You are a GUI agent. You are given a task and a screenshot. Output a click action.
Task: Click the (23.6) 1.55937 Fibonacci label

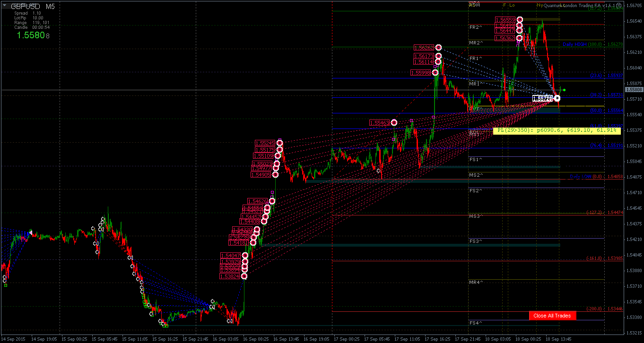point(607,75)
